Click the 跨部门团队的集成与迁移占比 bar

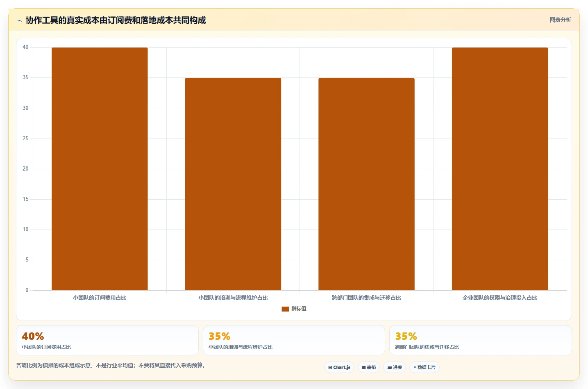(x=366, y=184)
